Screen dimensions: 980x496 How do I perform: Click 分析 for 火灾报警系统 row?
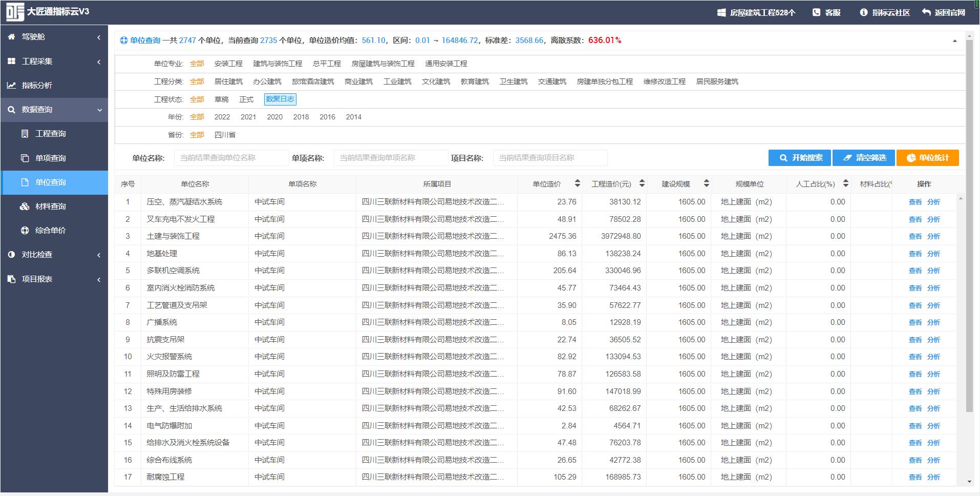[933, 357]
